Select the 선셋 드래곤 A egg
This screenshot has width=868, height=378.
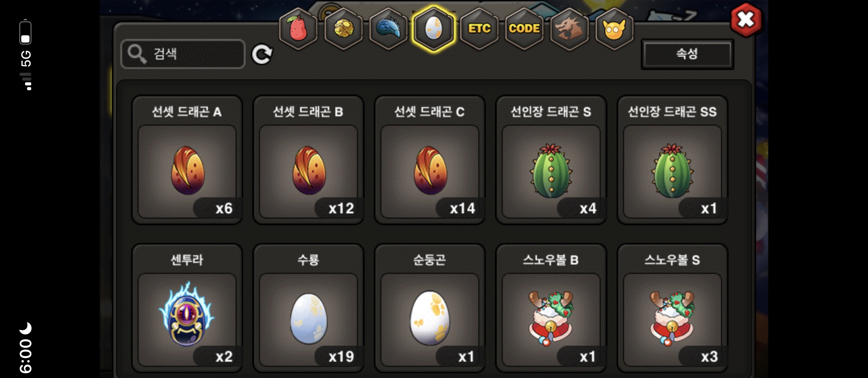tap(187, 160)
